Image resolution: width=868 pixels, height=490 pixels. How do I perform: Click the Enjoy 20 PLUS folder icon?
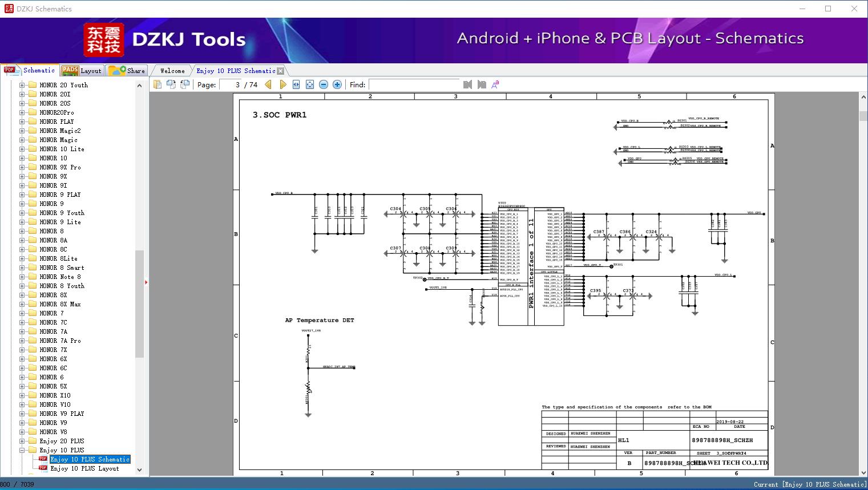[33, 441]
